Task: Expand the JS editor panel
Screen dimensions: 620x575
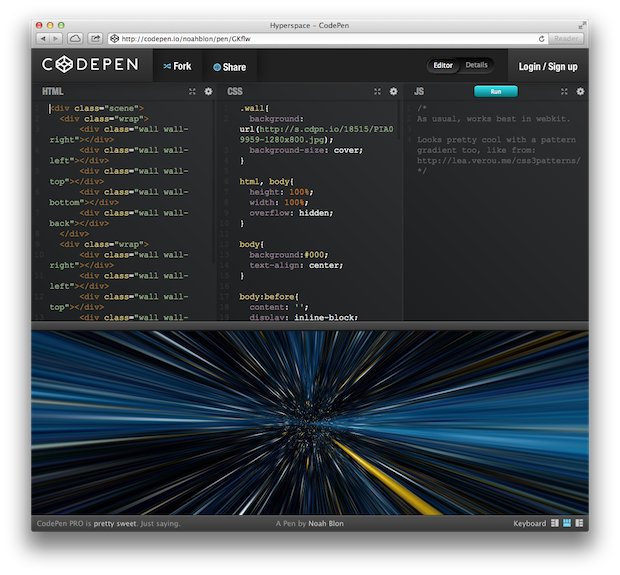Action: coord(564,91)
